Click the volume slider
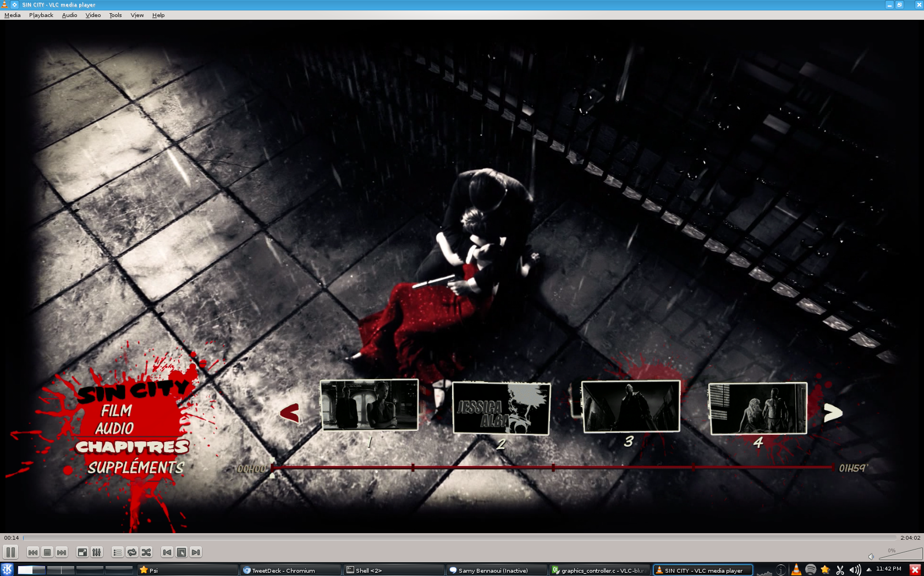 pos(900,553)
